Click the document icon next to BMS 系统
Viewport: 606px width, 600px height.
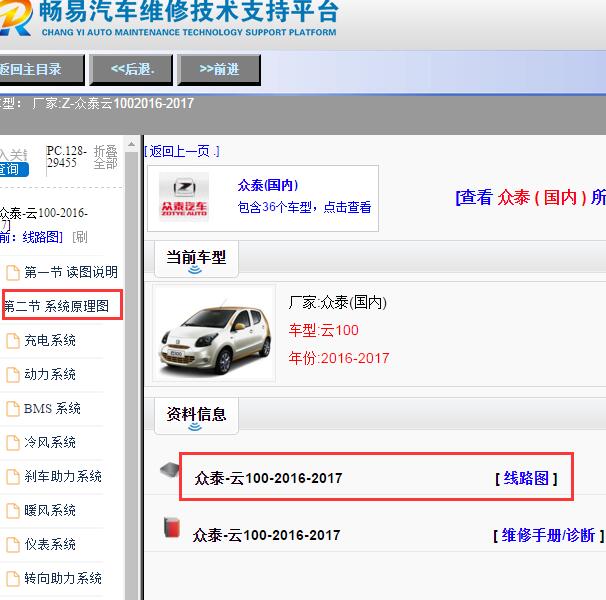coord(13,409)
